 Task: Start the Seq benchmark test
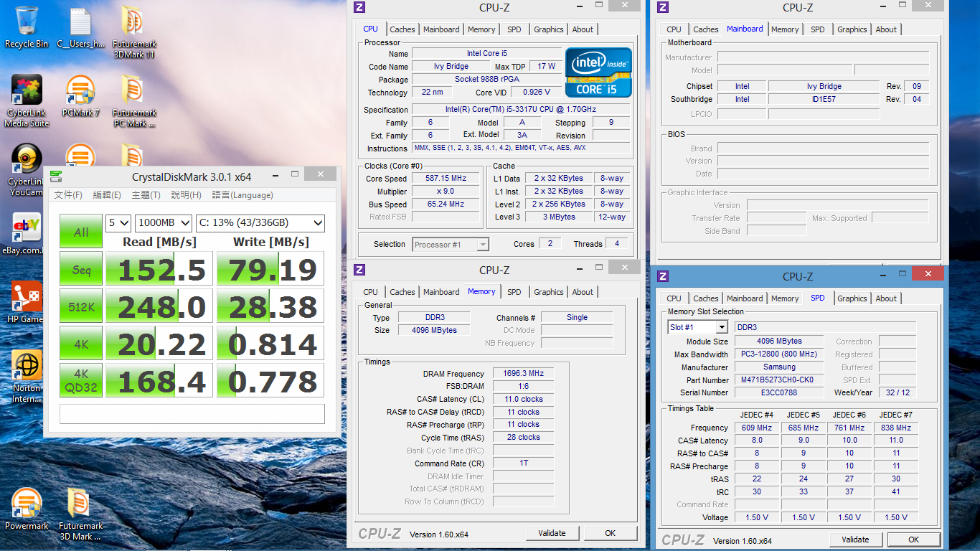tap(81, 269)
